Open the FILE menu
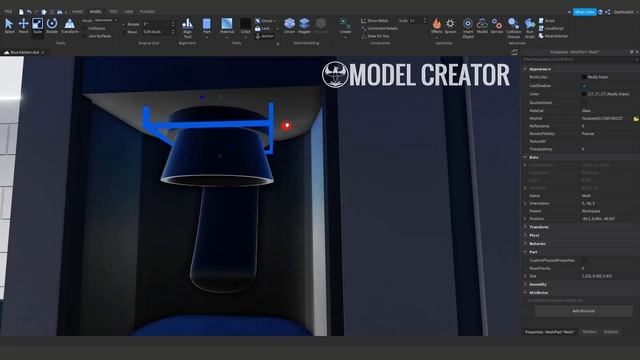The image size is (640, 360). (8, 12)
